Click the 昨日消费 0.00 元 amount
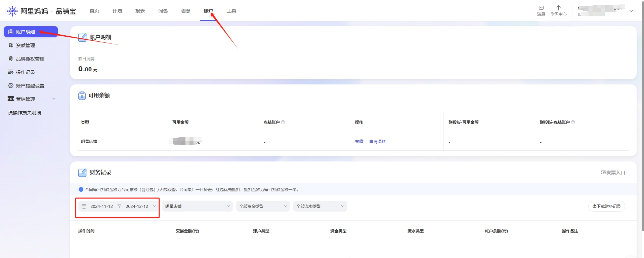 coord(88,69)
